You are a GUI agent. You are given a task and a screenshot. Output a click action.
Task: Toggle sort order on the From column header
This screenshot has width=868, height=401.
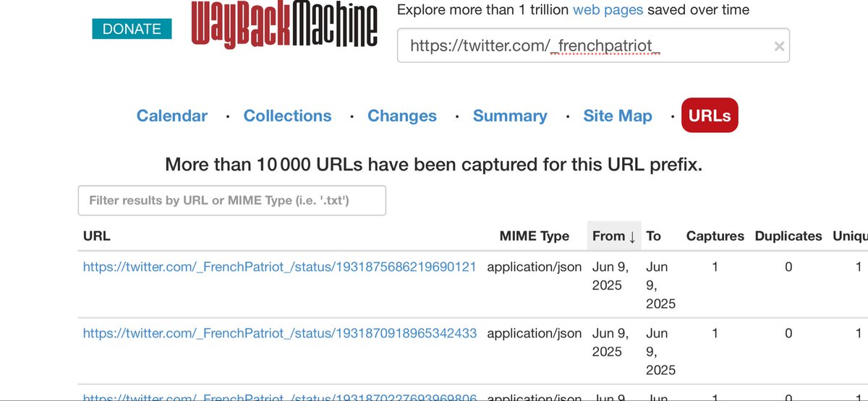(614, 236)
